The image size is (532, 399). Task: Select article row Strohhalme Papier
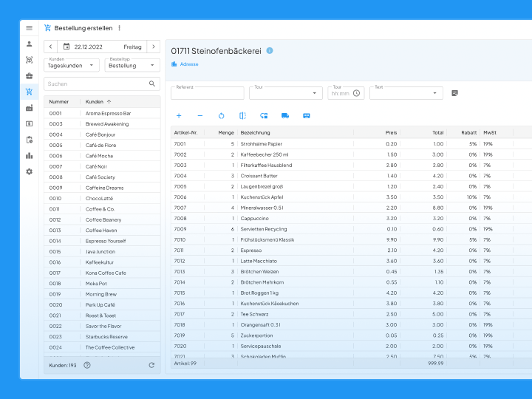tap(351, 144)
